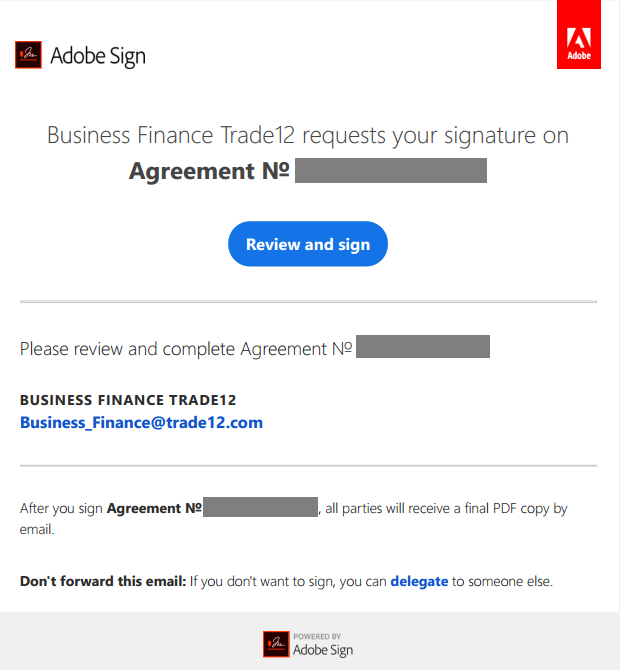The image size is (620, 670).
Task: Click the footer "Adobe Sign" wordmark
Action: click(323, 650)
